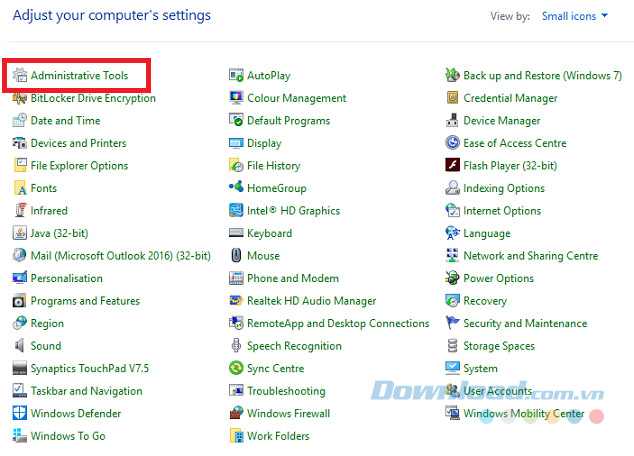Click the Windows Firewall brick wall icon
The width and height of the screenshot is (634, 456).
(236, 413)
